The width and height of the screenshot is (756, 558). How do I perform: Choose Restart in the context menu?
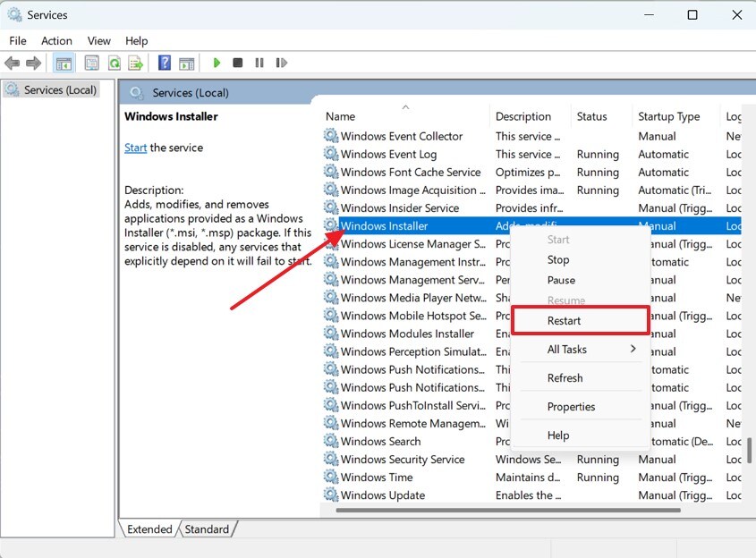point(581,320)
